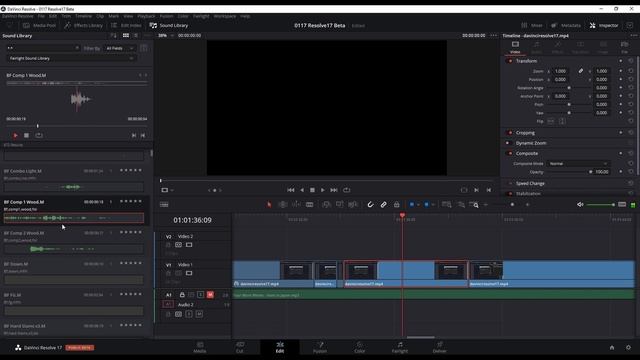The width and height of the screenshot is (640, 360).
Task: Toggle timeline snapping magnet icon
Action: tap(370, 204)
